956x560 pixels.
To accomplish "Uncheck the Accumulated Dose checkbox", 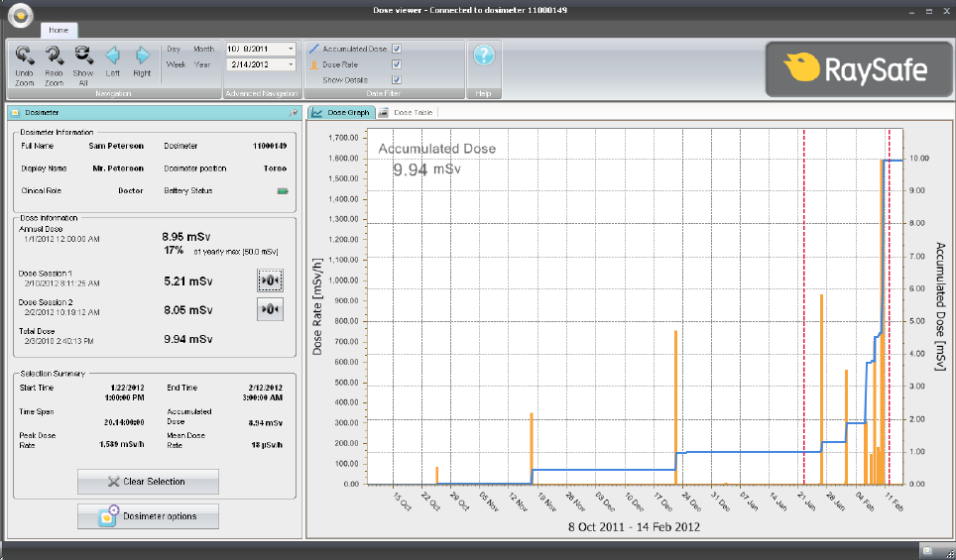I will pos(397,49).
